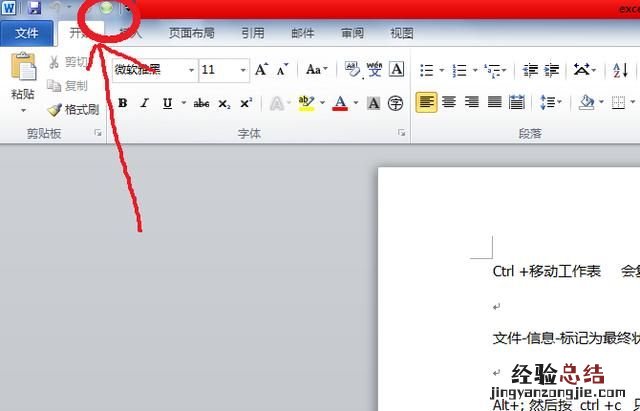Toggle italic formatting
Viewport: 640px width, 411px height.
(x=144, y=103)
